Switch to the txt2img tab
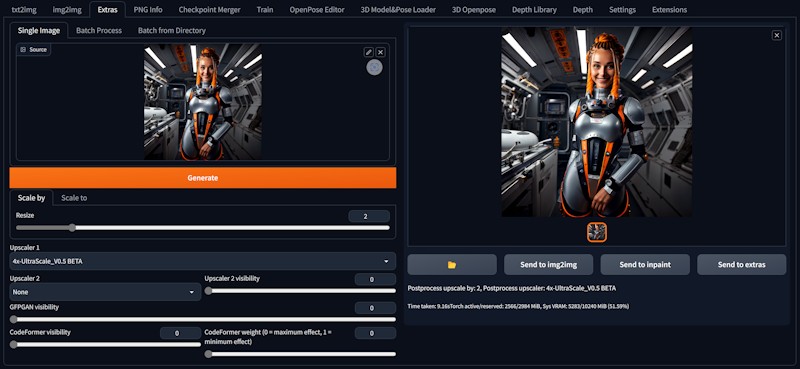The width and height of the screenshot is (800, 369). tap(24, 10)
